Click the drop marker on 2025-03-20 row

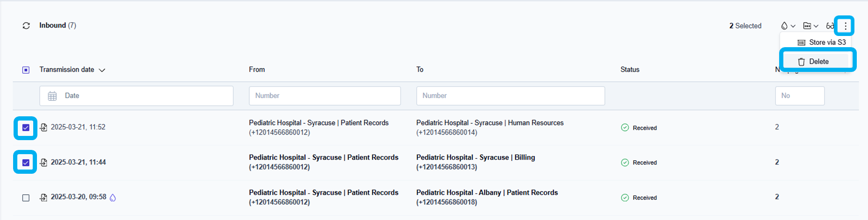click(x=113, y=198)
